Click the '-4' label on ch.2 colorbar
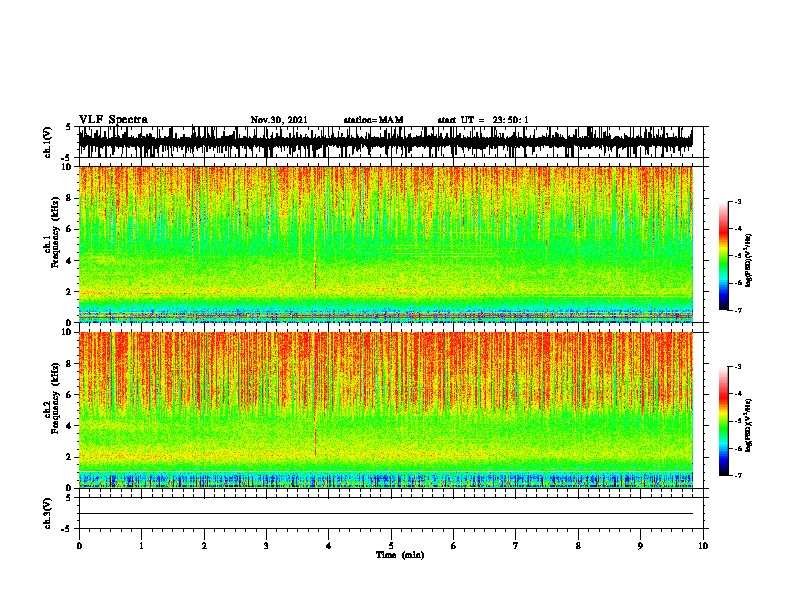792x612 pixels. coord(737,394)
